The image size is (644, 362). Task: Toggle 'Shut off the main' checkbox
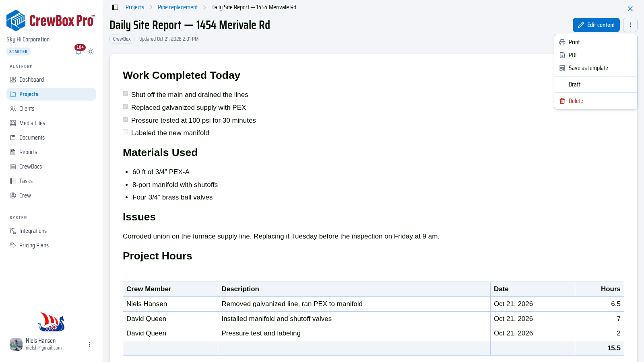[x=125, y=94]
